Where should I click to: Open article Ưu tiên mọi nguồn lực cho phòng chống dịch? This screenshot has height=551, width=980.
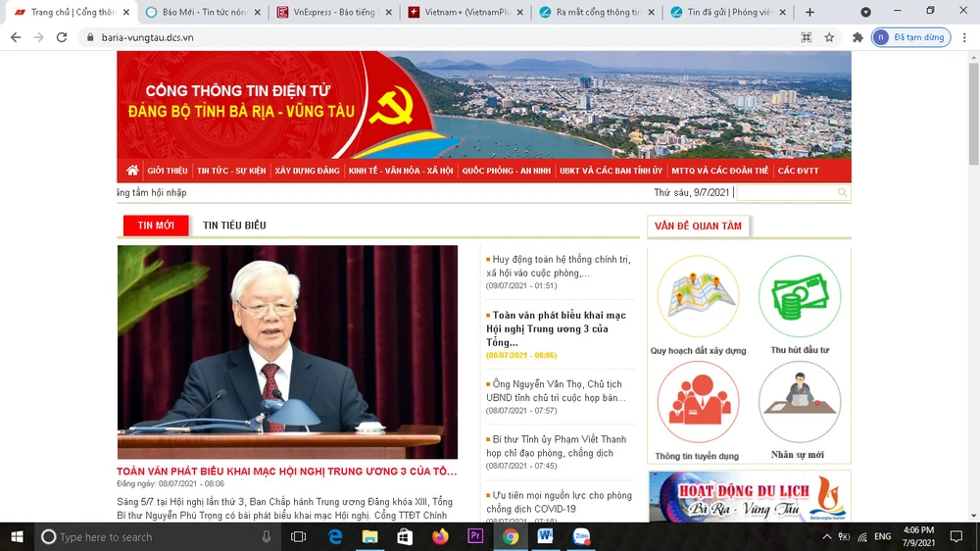[x=559, y=502]
